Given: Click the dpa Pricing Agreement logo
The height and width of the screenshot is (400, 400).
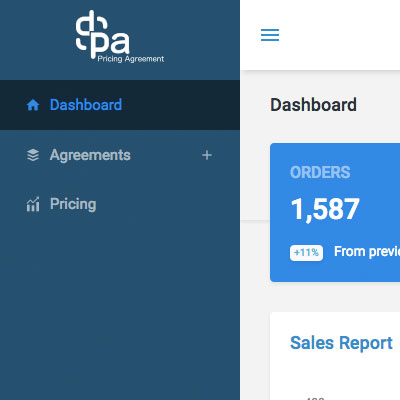Looking at the screenshot, I should tap(120, 37).
